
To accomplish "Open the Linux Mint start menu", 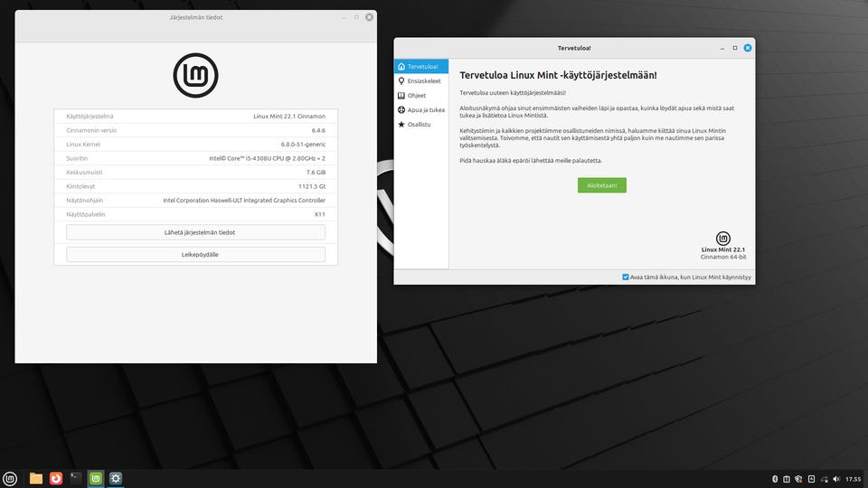I will pos(10,479).
